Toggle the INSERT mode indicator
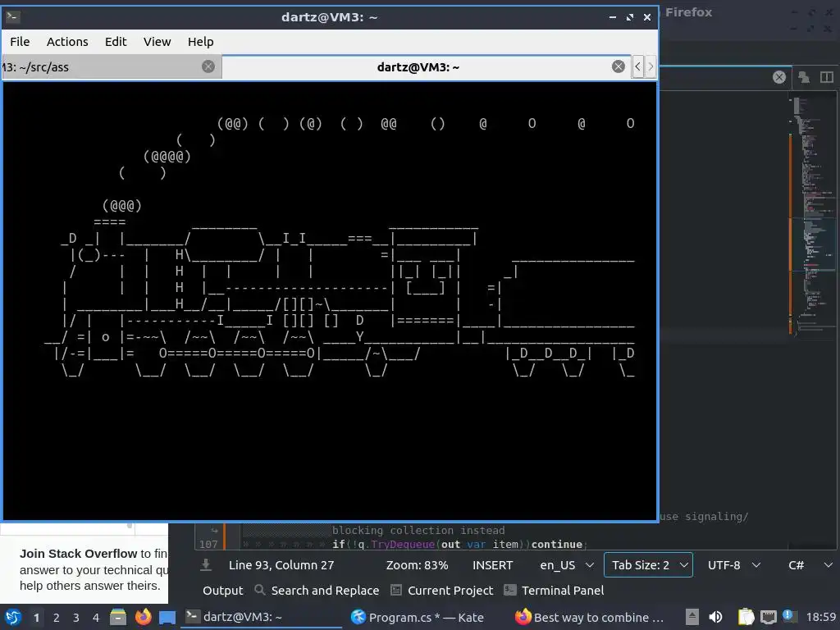840x630 pixels. point(492,565)
